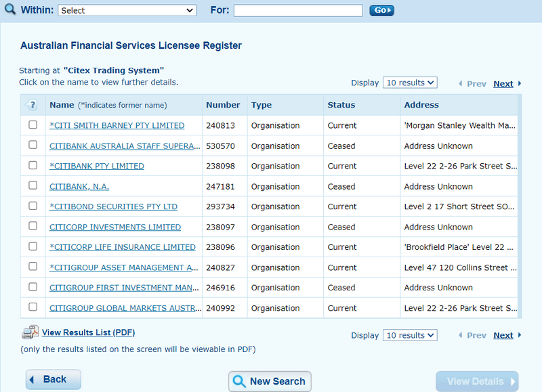Tick the checkbox for CITIBANK AUSTRALIA STAFF SUPERA...
The image size is (542, 392).
(33, 145)
